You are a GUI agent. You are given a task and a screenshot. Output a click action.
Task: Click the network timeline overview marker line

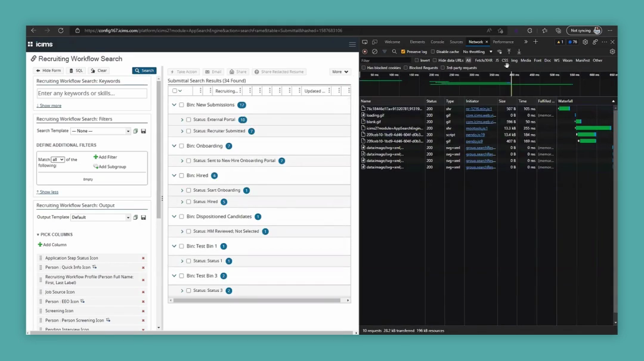[x=512, y=84]
